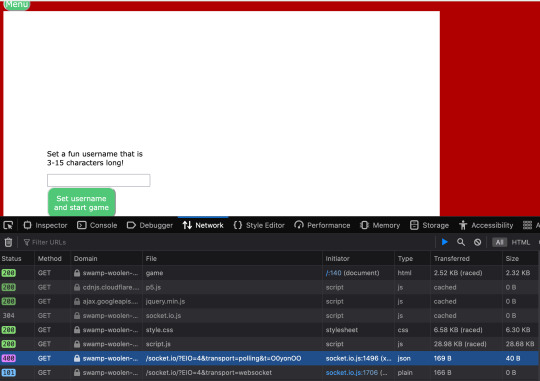
Task: Click the lock icon in the websocket row
Action: (x=77, y=373)
